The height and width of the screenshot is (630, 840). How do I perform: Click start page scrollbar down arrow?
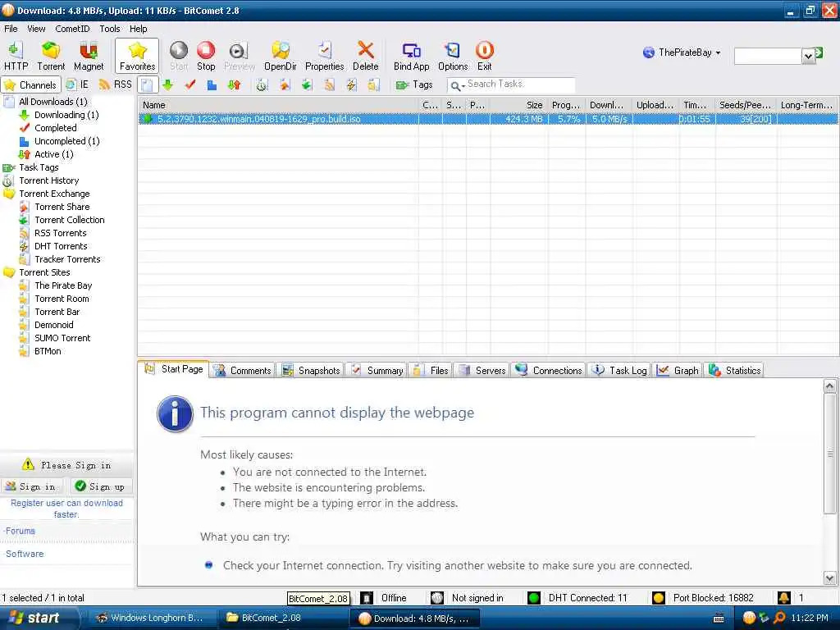829,578
